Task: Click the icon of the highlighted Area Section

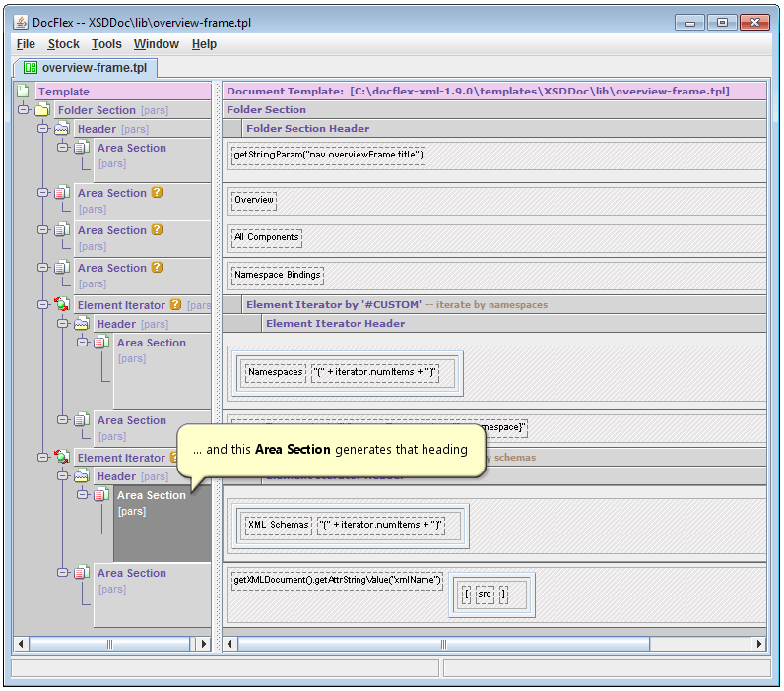Action: pos(101,495)
